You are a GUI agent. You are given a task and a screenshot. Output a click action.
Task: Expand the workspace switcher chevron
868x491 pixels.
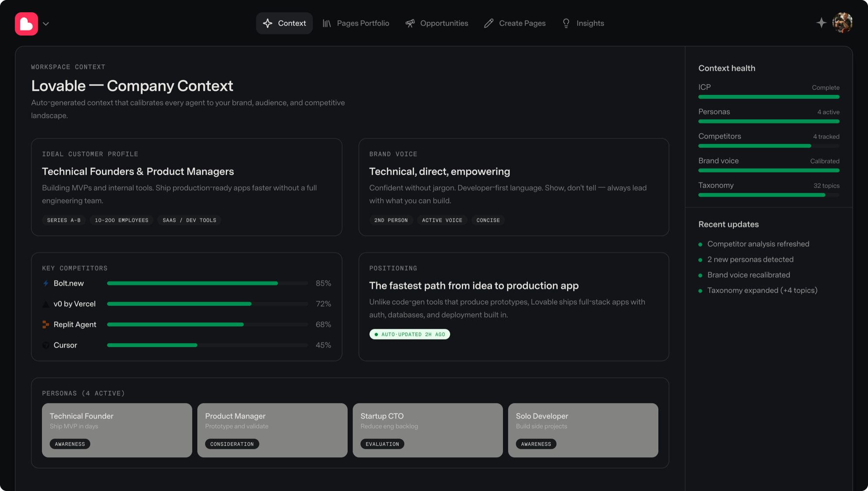tap(46, 24)
